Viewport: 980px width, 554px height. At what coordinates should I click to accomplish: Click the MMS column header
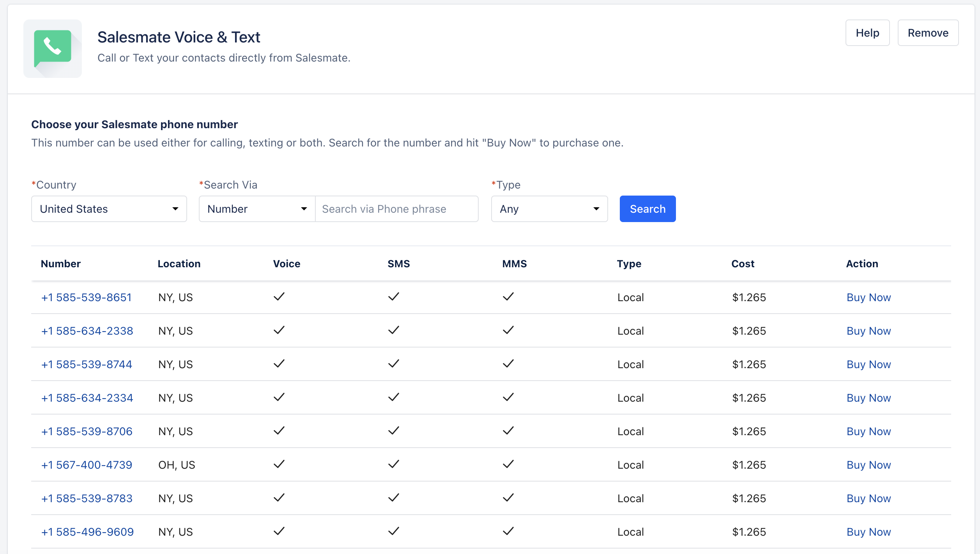coord(515,264)
